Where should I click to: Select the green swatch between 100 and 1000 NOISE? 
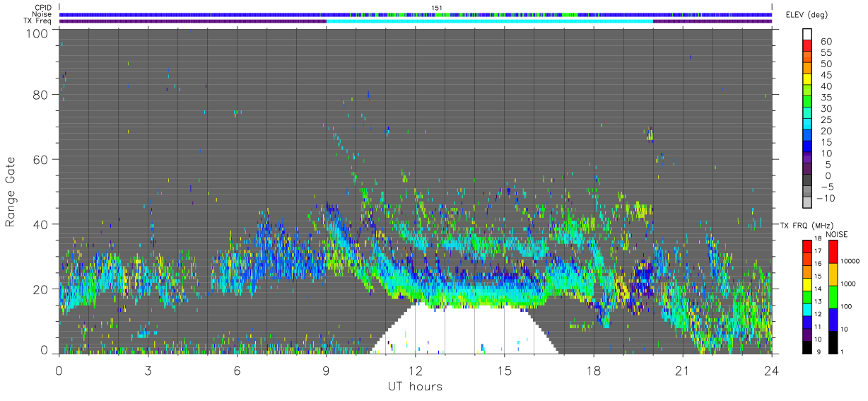tap(833, 297)
